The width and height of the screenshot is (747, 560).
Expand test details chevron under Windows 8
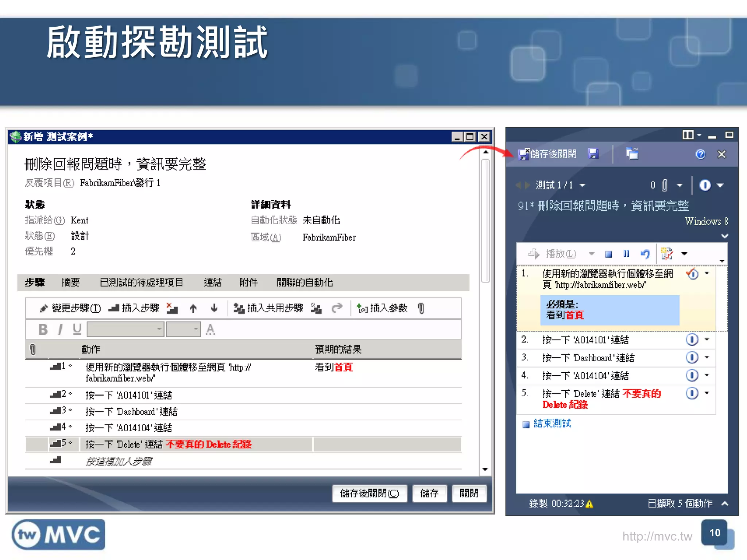coord(724,236)
